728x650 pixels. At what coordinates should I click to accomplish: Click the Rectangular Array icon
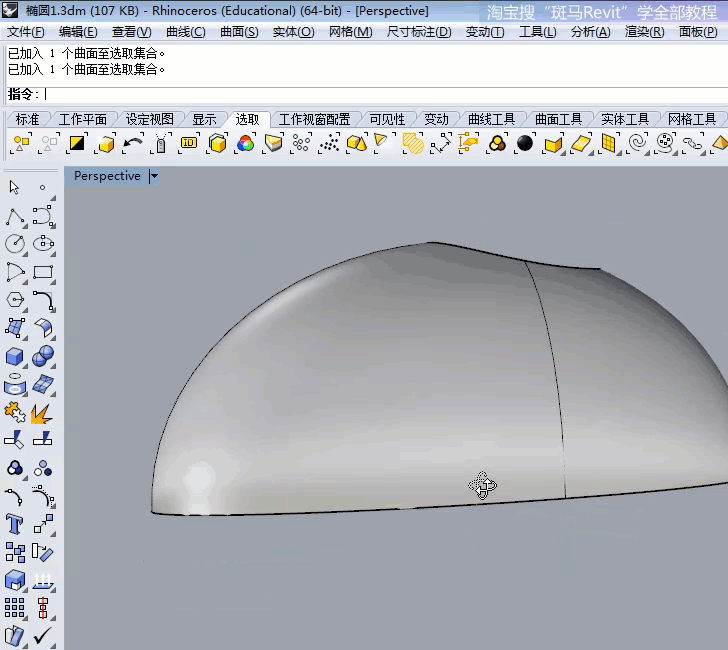15,608
